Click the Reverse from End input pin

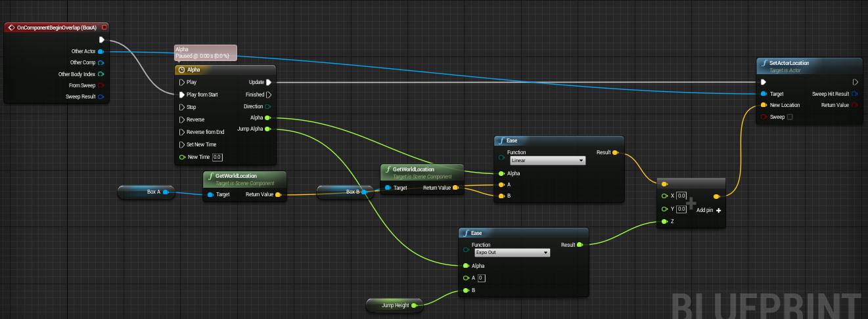tap(182, 132)
